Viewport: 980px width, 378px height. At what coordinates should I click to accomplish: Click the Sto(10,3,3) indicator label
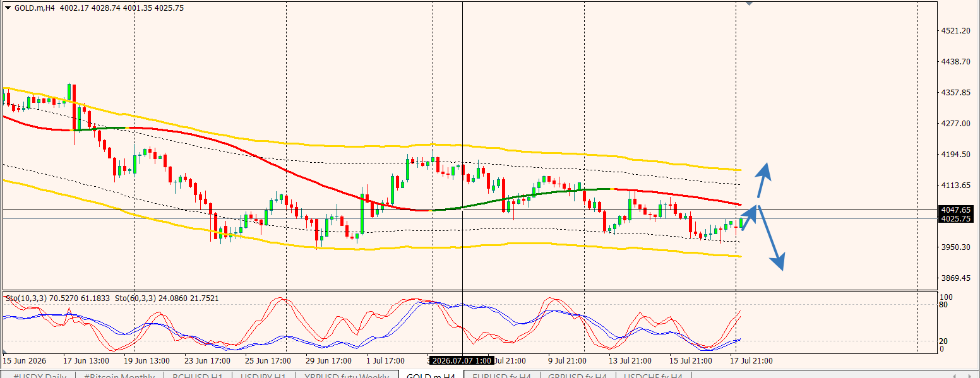(57, 298)
